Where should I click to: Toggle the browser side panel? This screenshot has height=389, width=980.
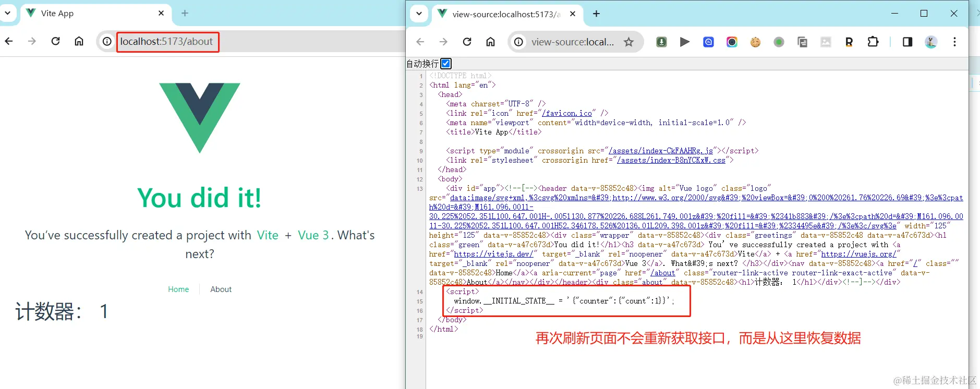tap(908, 42)
